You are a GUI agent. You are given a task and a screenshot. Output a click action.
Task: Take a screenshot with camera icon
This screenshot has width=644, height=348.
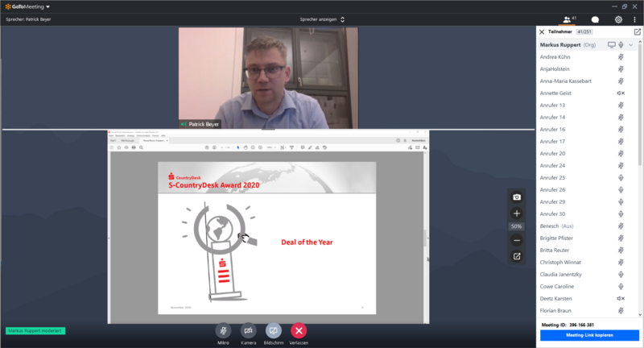[517, 197]
